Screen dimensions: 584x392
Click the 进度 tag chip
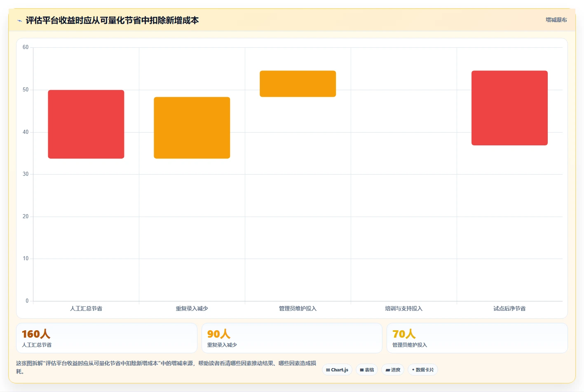click(x=393, y=370)
